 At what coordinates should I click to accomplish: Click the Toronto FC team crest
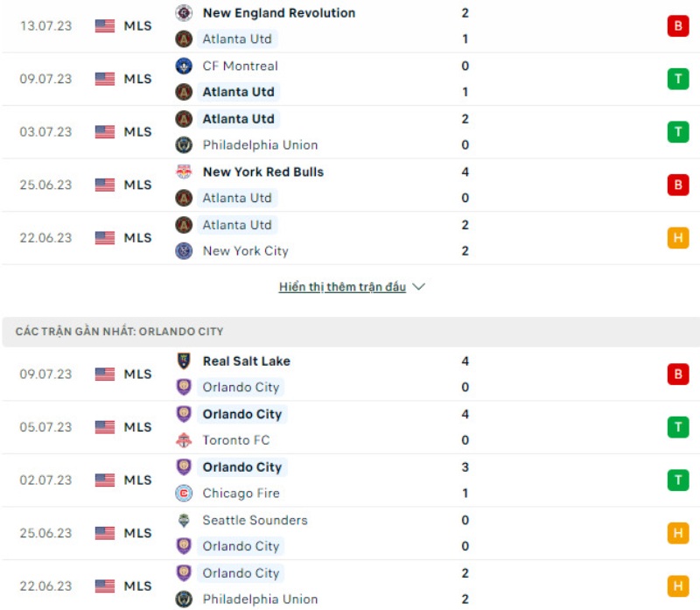[184, 440]
